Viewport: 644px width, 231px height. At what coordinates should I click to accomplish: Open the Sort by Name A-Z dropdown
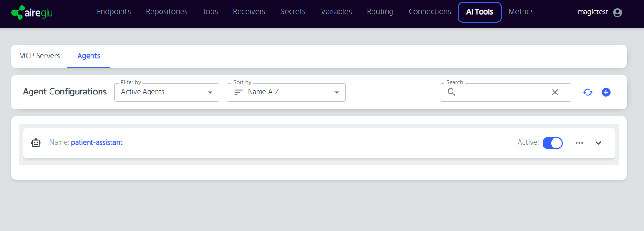286,92
